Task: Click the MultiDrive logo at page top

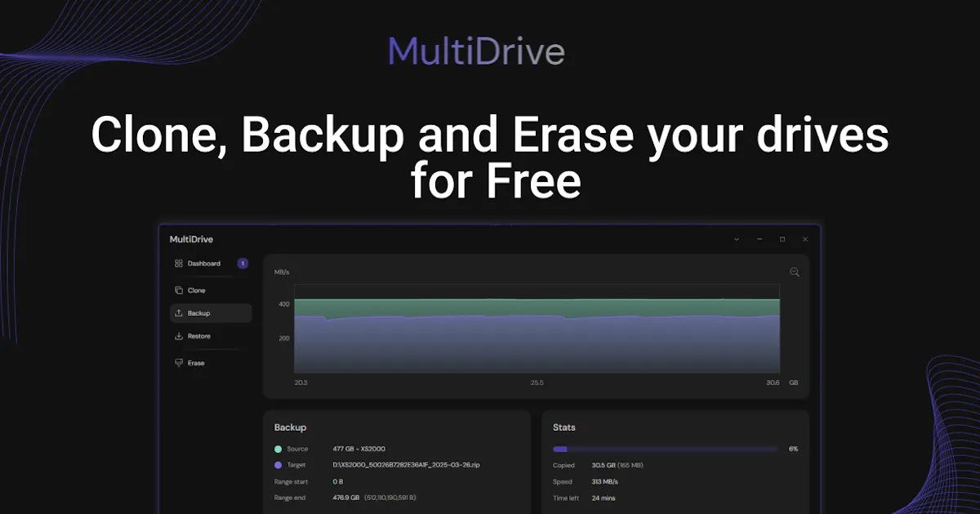Action: tap(477, 51)
